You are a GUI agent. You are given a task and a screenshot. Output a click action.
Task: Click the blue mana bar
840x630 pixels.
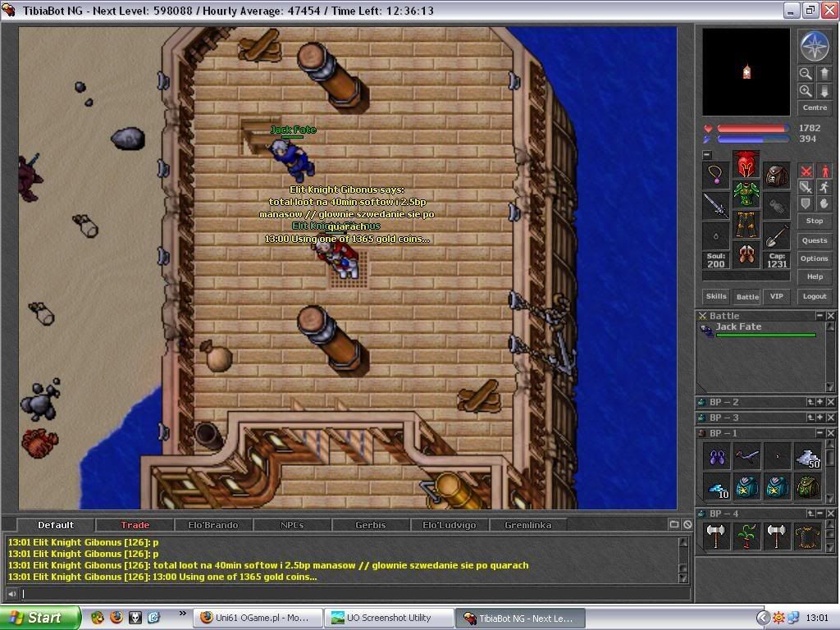point(752,139)
